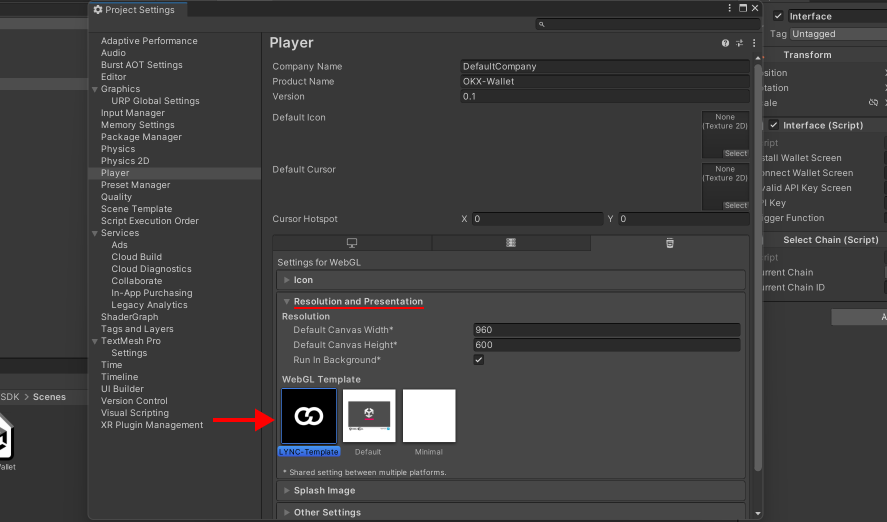887x522 pixels.
Task: Open Audio settings category
Action: click(x=113, y=53)
